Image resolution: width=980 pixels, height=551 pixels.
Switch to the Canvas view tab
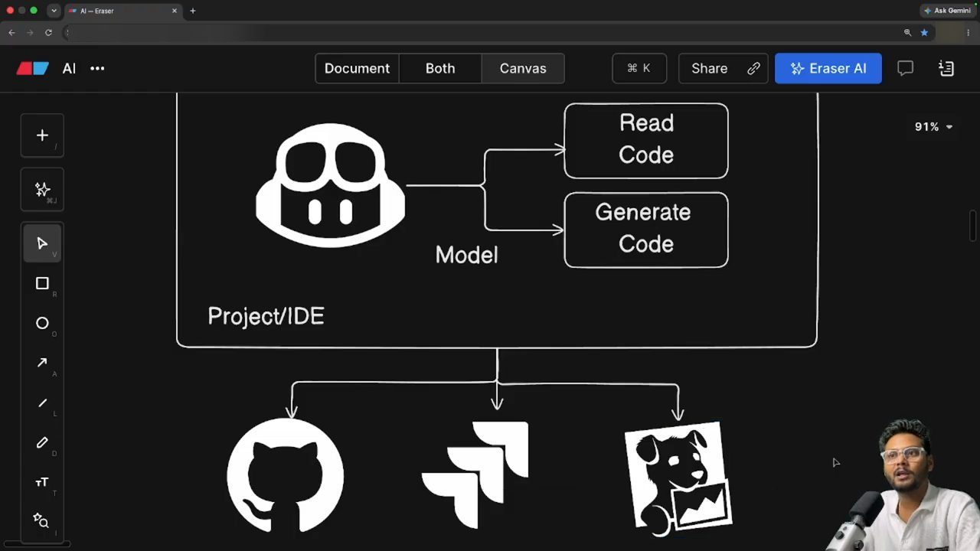click(x=523, y=68)
